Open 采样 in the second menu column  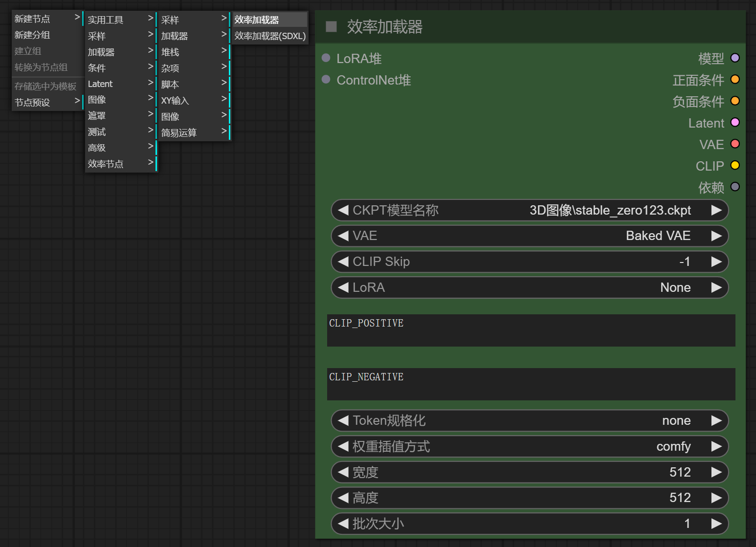click(121, 36)
